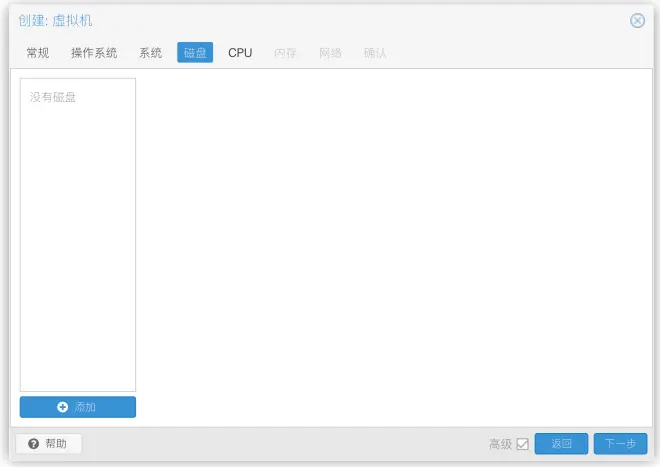This screenshot has height=467, width=660.
Task: Click the 创建: 虚拟机 dialog title
Action: pyautogui.click(x=55, y=20)
